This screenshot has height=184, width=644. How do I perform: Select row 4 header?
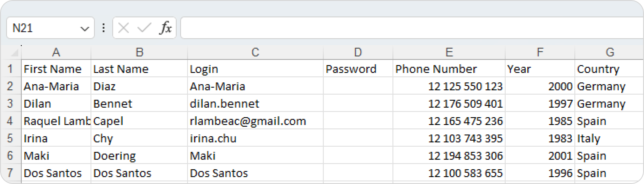(10, 121)
